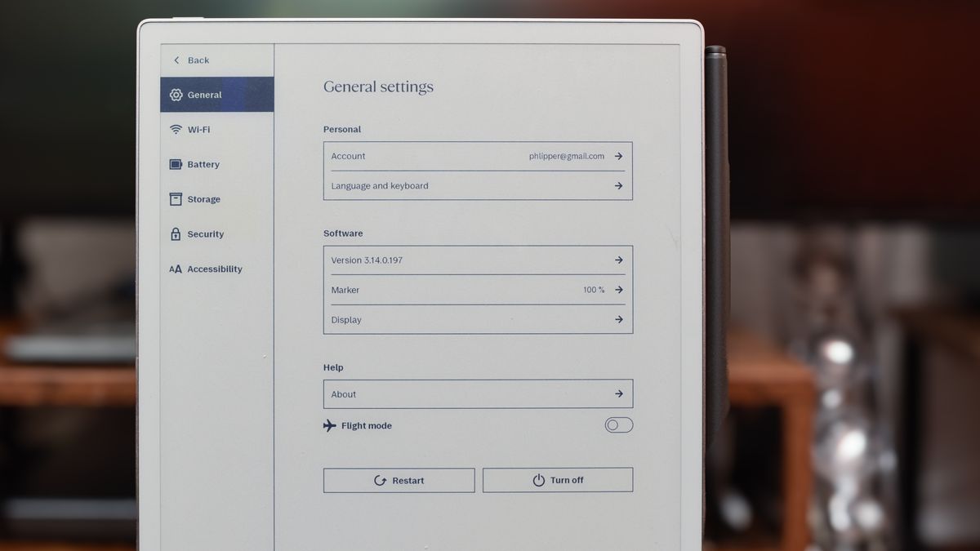Enable Flight mode
980x551 pixels.
pyautogui.click(x=618, y=424)
